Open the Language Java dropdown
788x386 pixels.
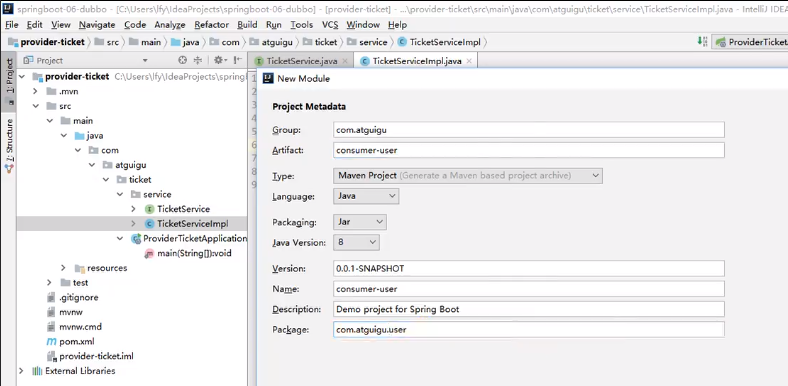[x=366, y=196]
